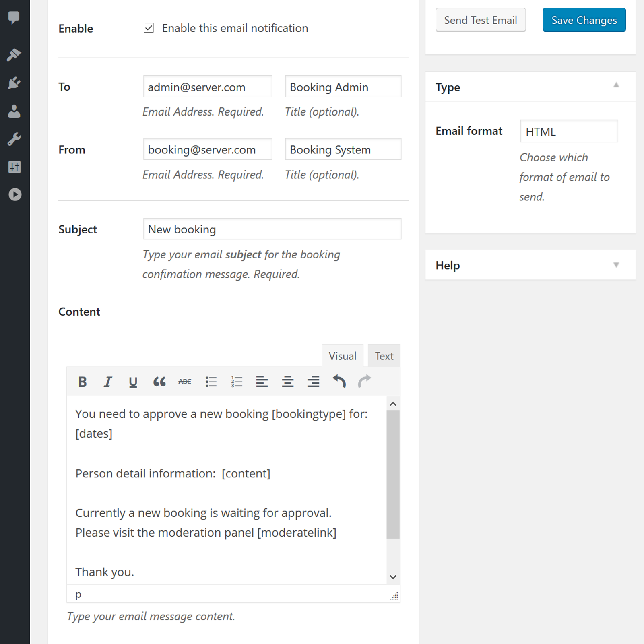The height and width of the screenshot is (644, 644).
Task: Center-align text in the editor
Action: pos(287,382)
